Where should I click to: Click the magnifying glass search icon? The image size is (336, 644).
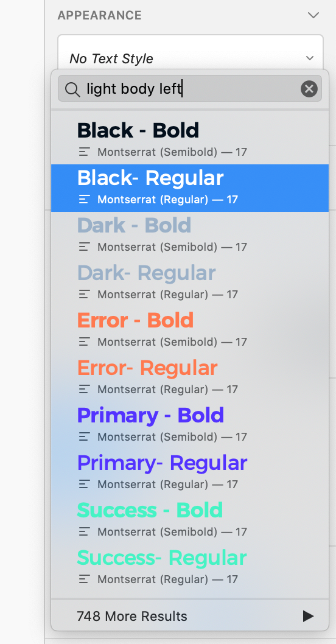point(72,89)
